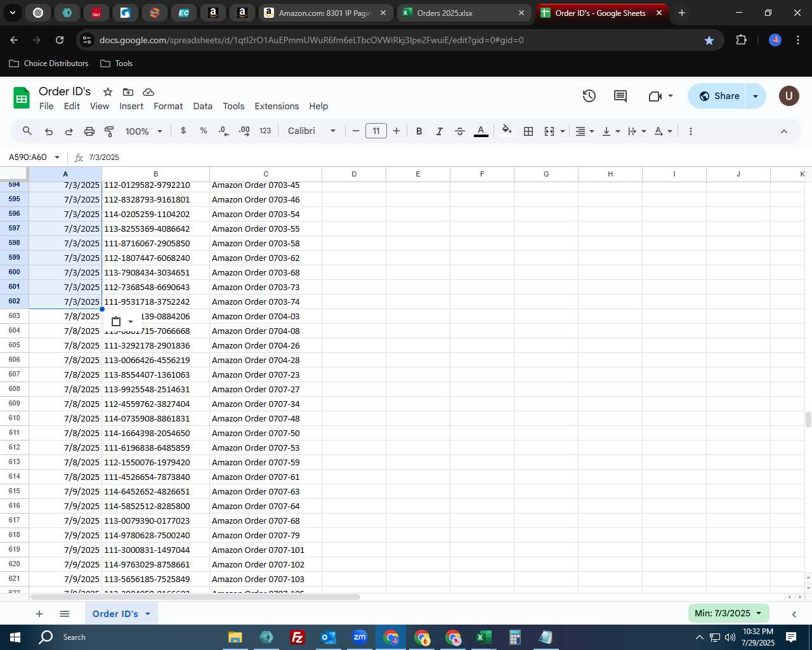Click the redo arrow icon
Image resolution: width=812 pixels, height=650 pixels.
click(x=69, y=131)
